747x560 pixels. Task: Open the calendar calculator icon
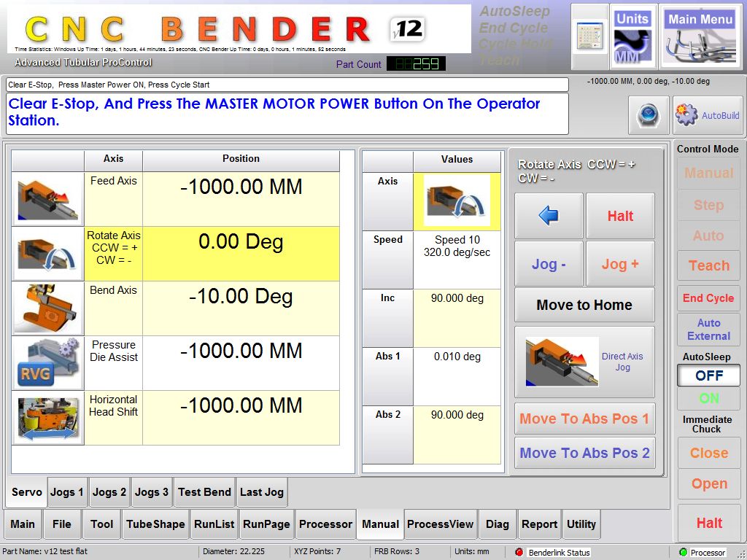pos(589,36)
